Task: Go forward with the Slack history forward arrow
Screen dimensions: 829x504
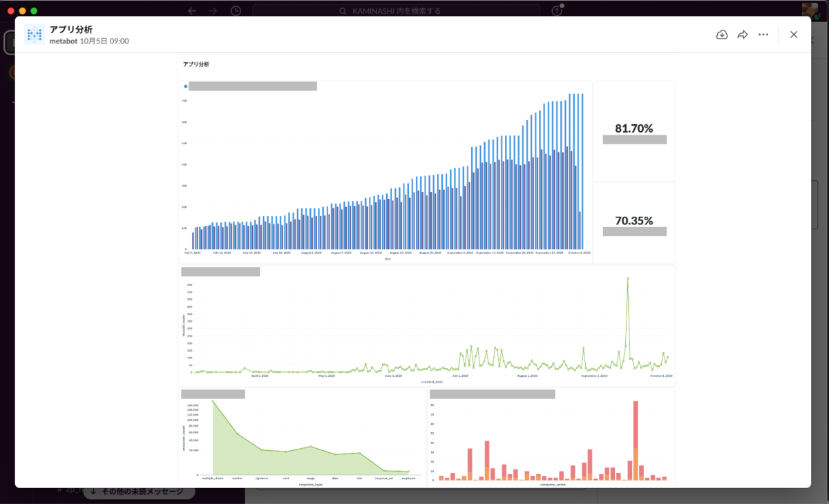Action: coord(213,11)
